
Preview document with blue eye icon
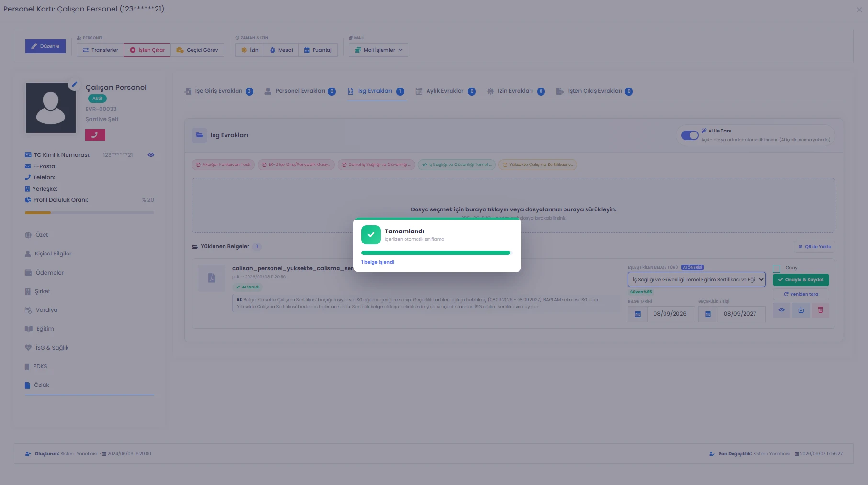(781, 310)
